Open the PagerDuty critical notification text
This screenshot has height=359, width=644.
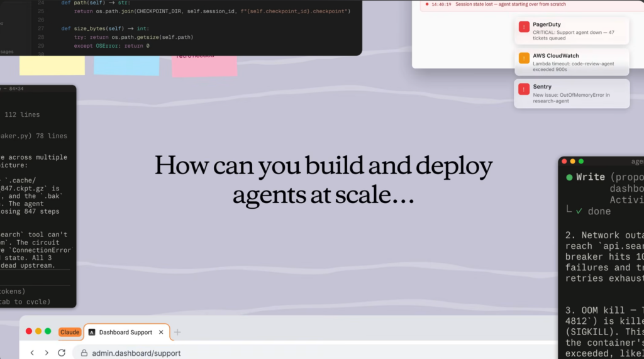(573, 35)
